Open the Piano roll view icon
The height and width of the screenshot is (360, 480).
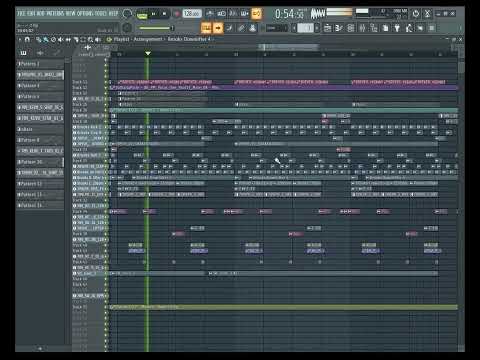point(339,28)
